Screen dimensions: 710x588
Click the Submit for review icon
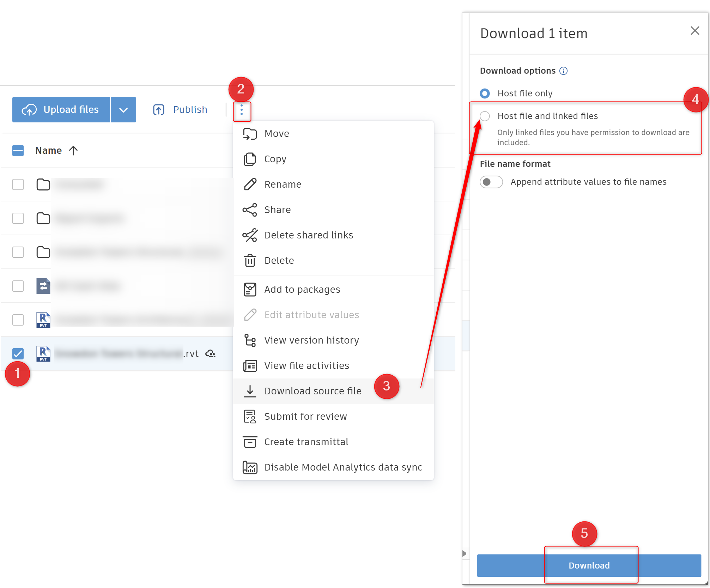point(250,417)
